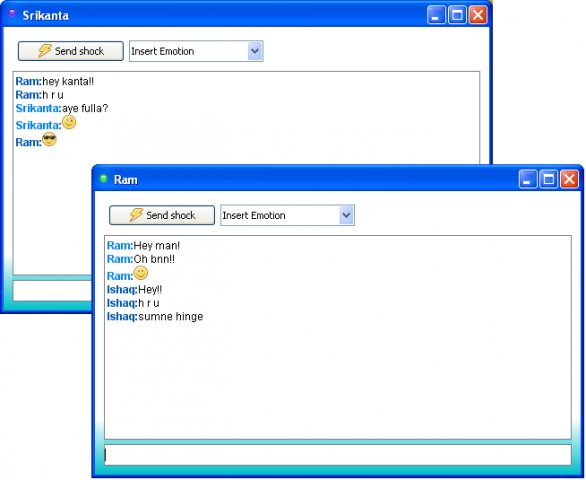Open Insert Emotion dropdown in Srikanta window
This screenshot has width=586, height=480.
pyautogui.click(x=255, y=51)
